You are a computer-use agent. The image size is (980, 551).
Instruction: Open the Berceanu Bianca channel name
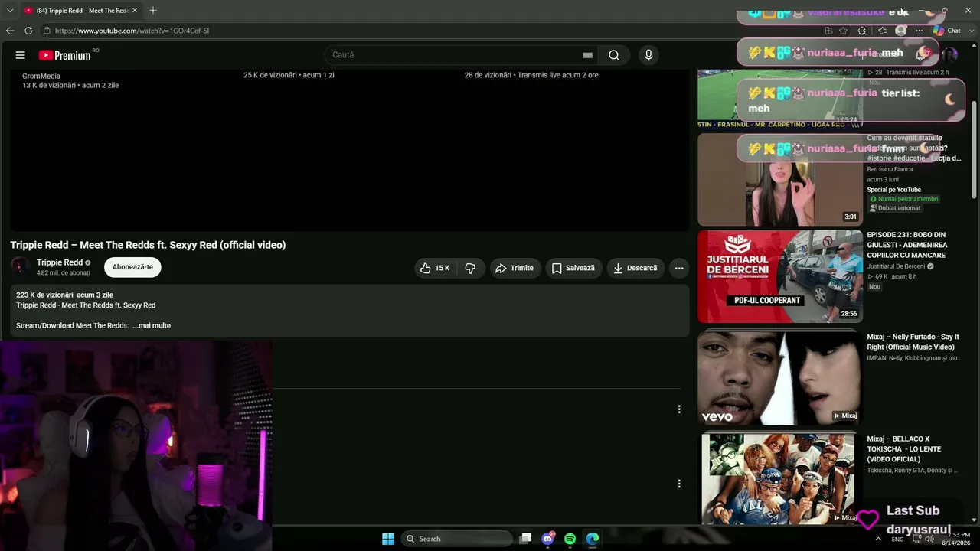890,169
